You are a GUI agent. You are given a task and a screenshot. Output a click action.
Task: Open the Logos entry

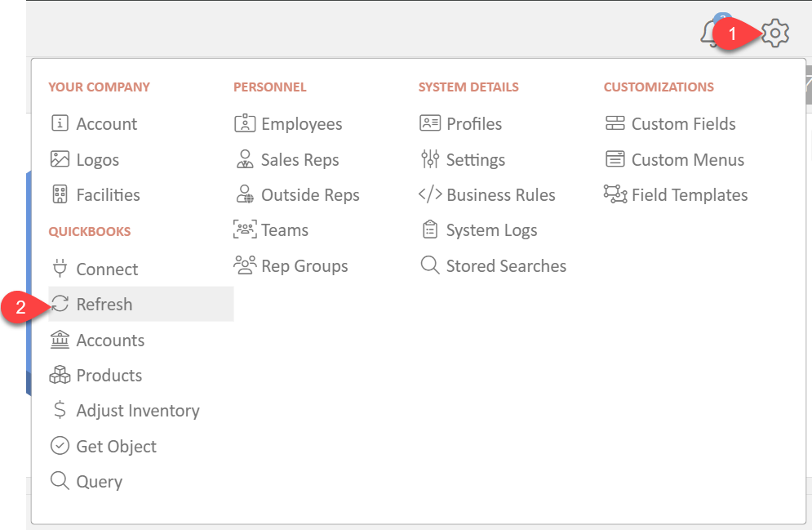coord(84,159)
